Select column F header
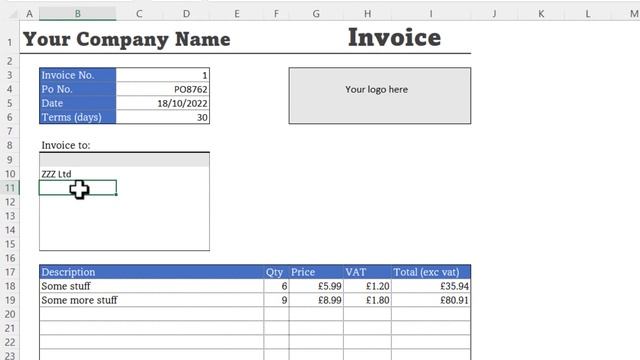Viewport: 640px width, 360px height. coord(276,14)
